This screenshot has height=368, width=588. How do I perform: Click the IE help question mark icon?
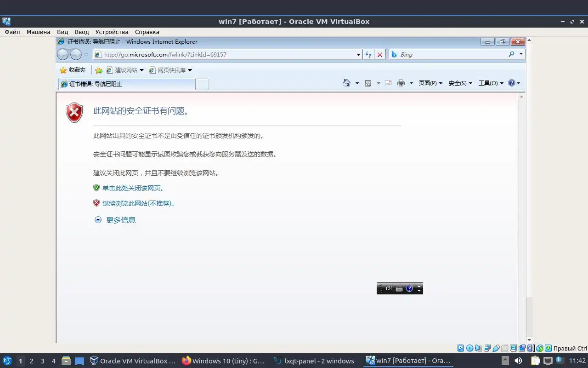pos(512,83)
